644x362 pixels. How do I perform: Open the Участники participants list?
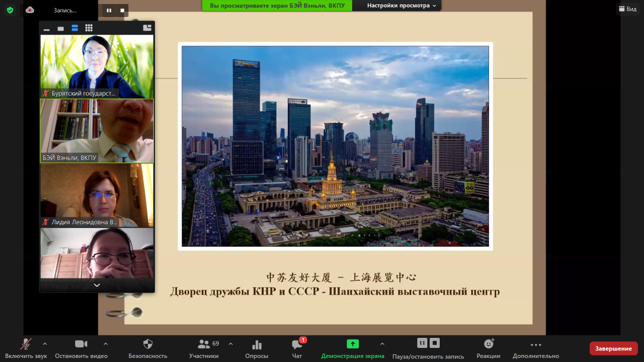[x=204, y=344]
